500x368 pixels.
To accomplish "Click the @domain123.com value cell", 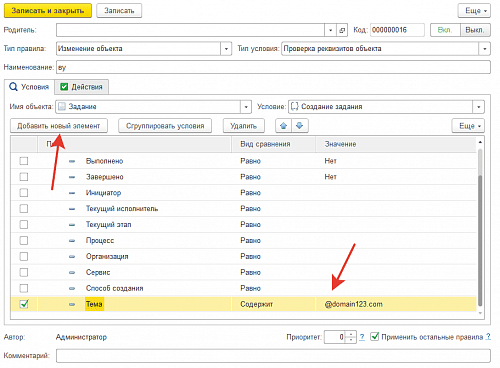I will coord(395,304).
